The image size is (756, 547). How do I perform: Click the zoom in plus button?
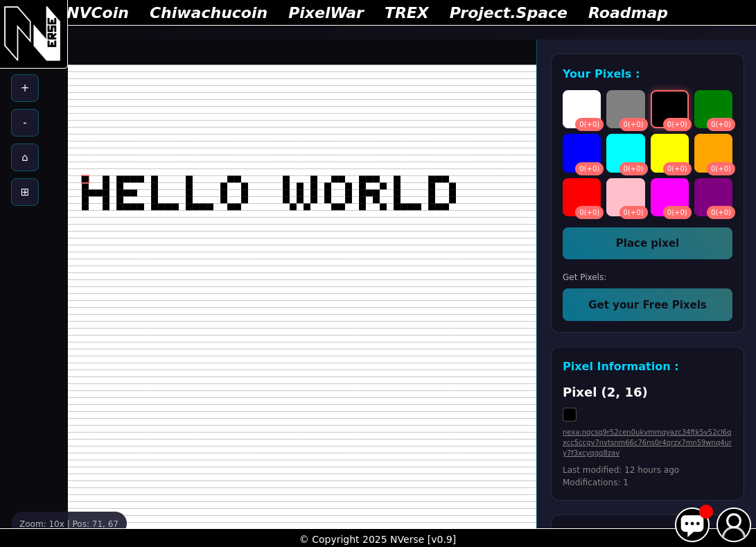25,88
